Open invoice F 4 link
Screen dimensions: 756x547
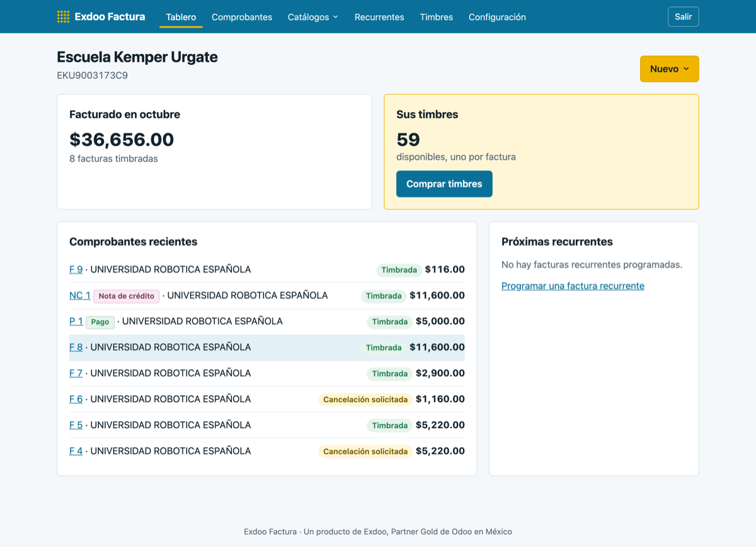[76, 451]
